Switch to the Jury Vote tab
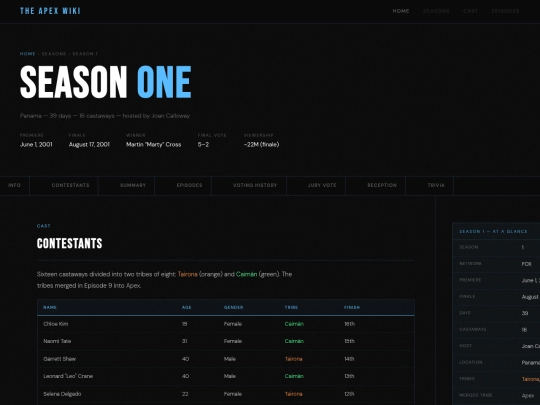Image resolution: width=540 pixels, height=405 pixels. click(x=322, y=185)
